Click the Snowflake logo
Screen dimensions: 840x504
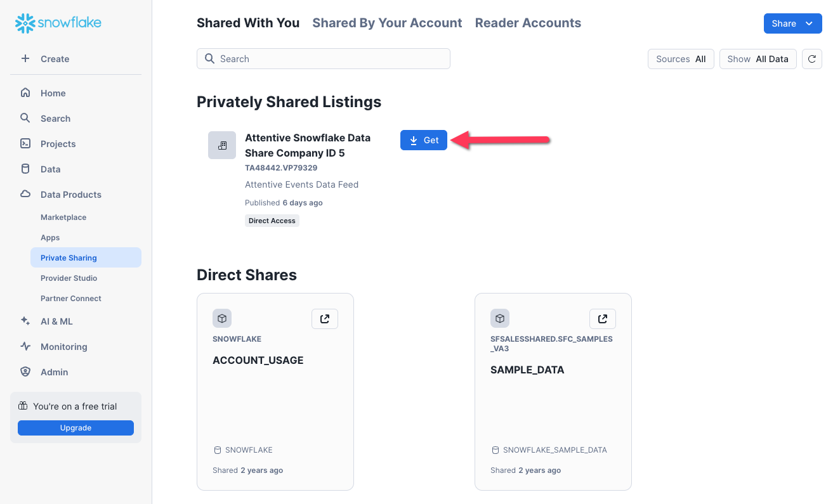click(58, 23)
